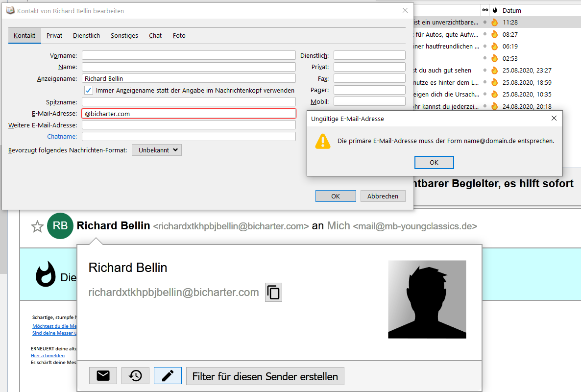
Task: Close the contact edit dialog window
Action: [x=405, y=10]
